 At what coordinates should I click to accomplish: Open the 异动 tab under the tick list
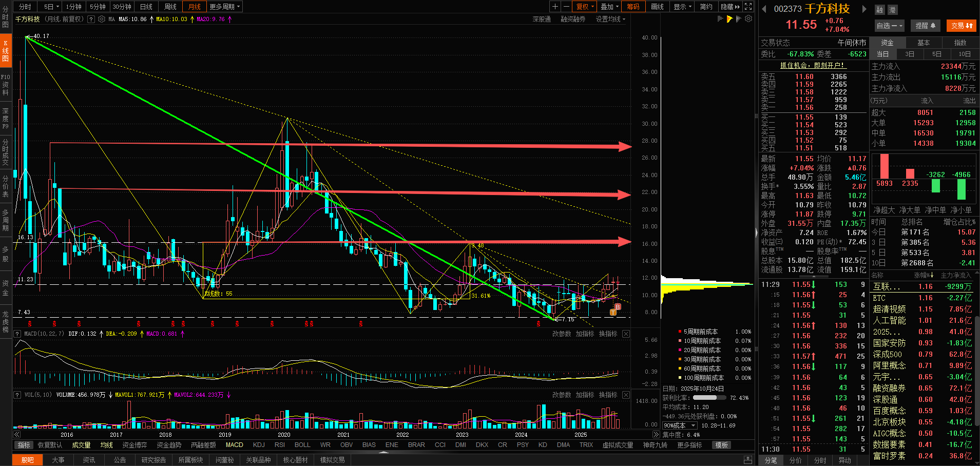click(x=844, y=460)
